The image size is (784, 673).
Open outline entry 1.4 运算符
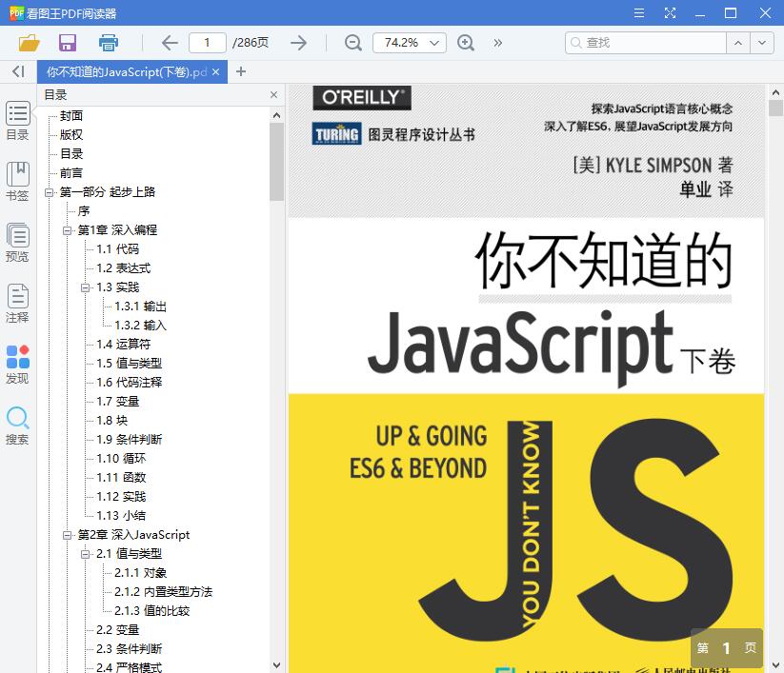click(x=123, y=345)
